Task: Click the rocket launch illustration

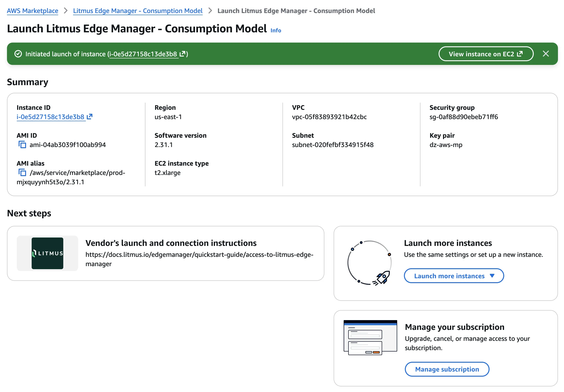Action: pyautogui.click(x=369, y=263)
